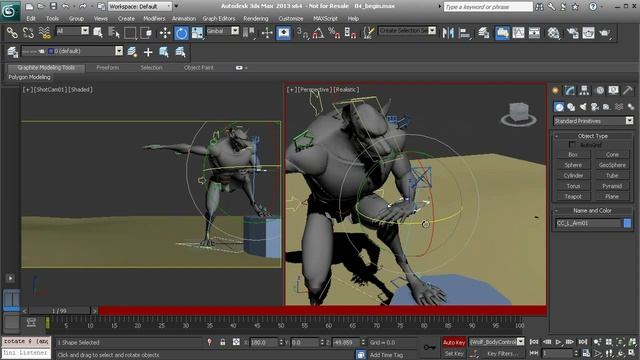
Task: Create a Teapot primitive
Action: [573, 196]
